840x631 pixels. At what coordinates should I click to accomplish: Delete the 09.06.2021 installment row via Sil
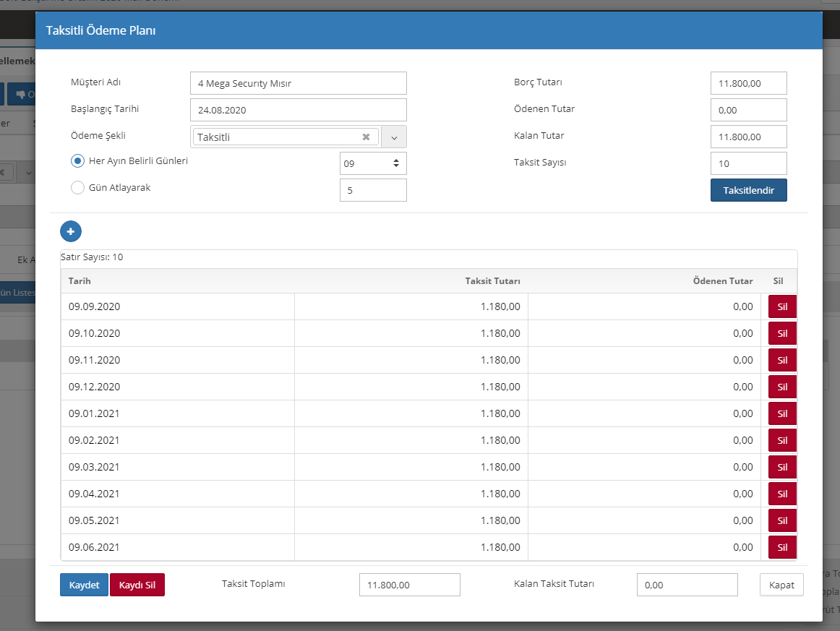782,547
